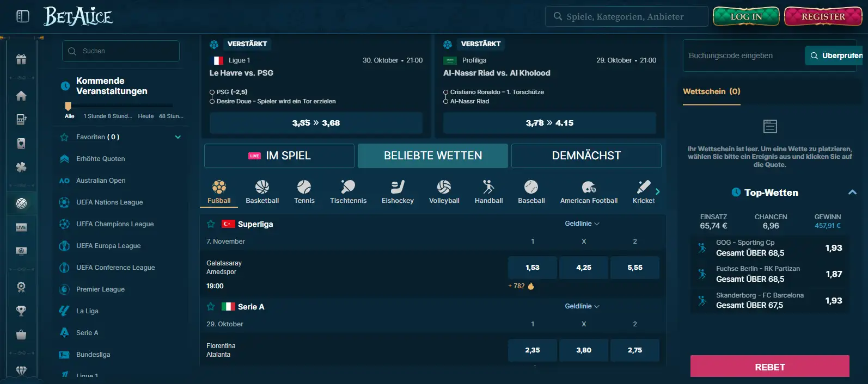
Task: Collapse the Top-Wetten section chevron
Action: pyautogui.click(x=852, y=193)
